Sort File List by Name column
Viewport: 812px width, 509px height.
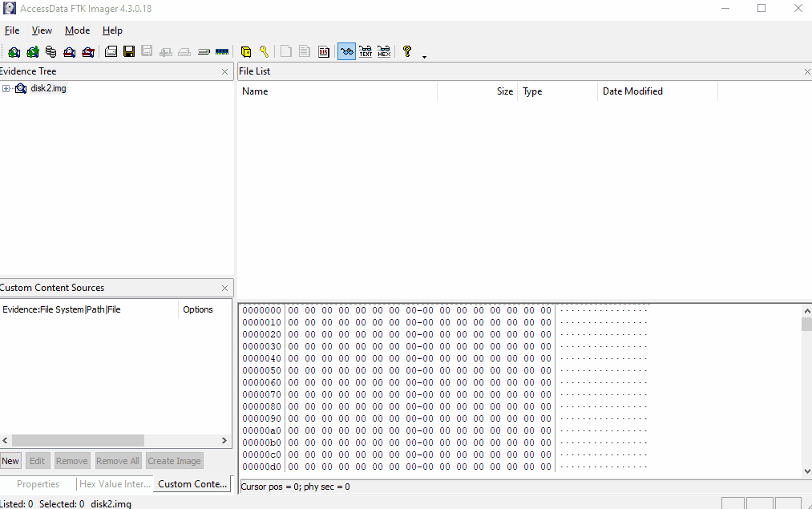pyautogui.click(x=337, y=91)
